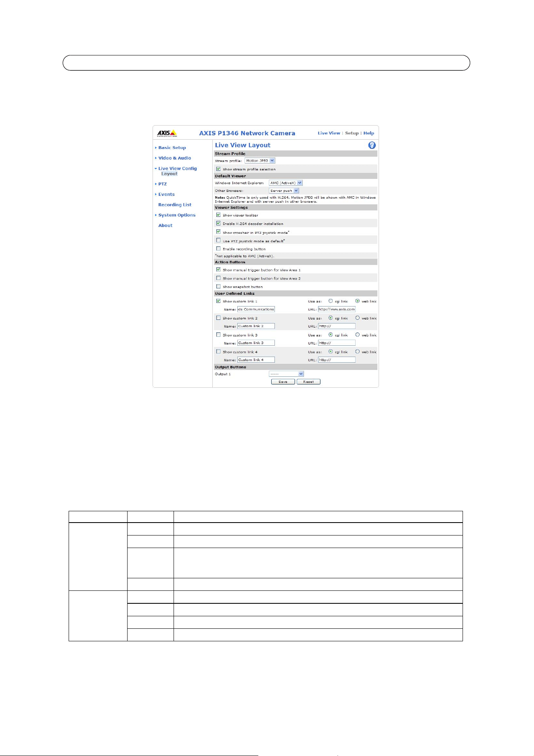Expand the Events sidebar section
The width and height of the screenshot is (534, 756).
pos(166,195)
